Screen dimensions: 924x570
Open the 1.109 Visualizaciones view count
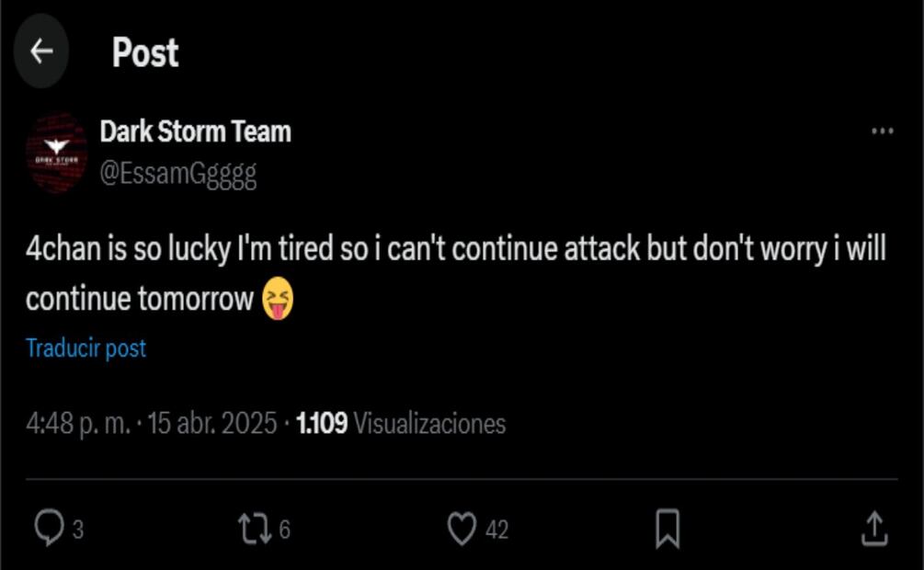tap(401, 424)
